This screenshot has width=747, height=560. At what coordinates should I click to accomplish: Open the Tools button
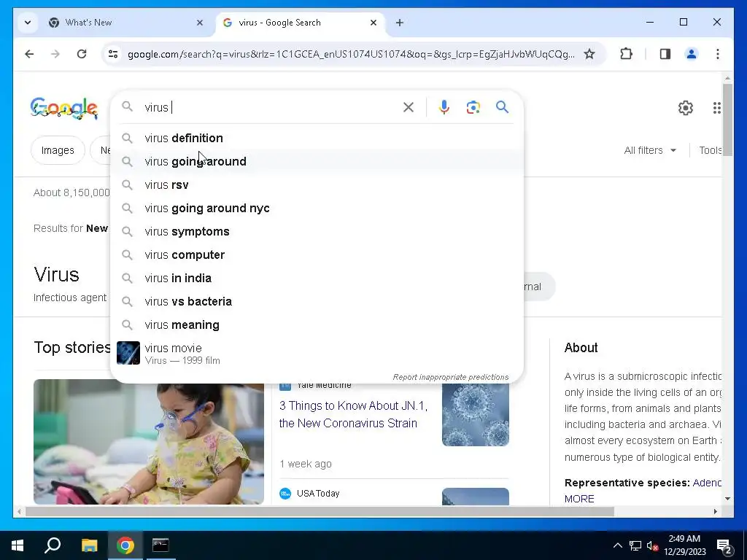click(710, 150)
